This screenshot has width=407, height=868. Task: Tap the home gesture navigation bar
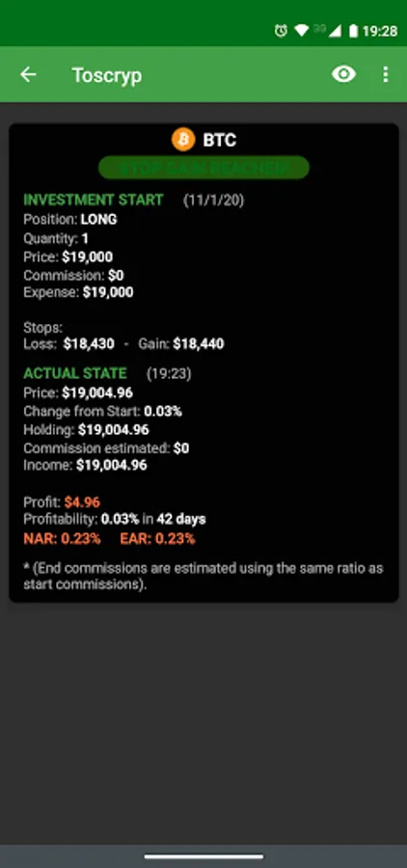pyautogui.click(x=203, y=856)
